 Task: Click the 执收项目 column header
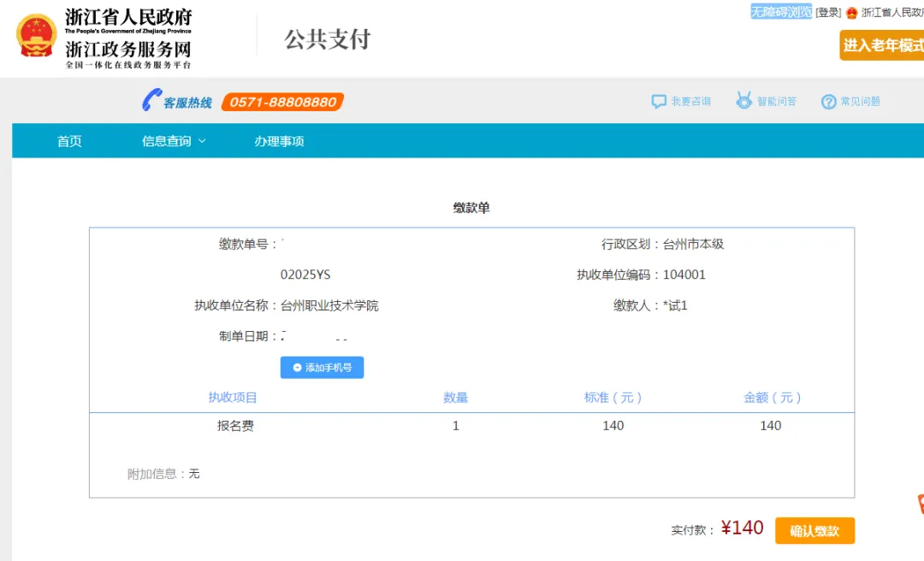(233, 398)
